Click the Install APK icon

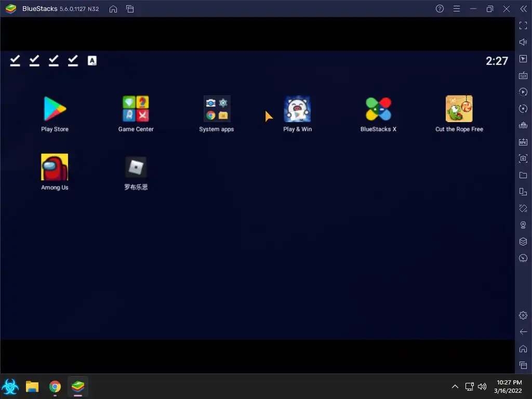(x=523, y=142)
